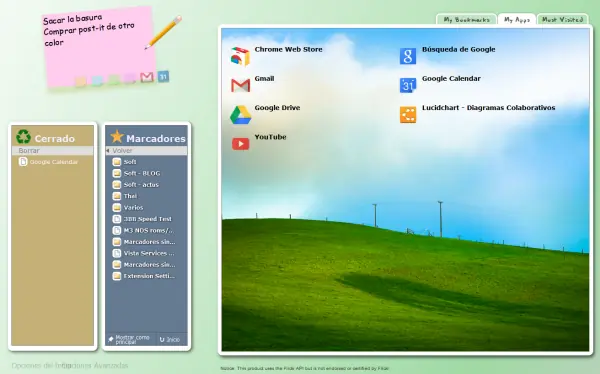This screenshot has height=374, width=600.
Task: Click the Lucidchart - Diagramas Colaborativos label
Action: tap(489, 108)
